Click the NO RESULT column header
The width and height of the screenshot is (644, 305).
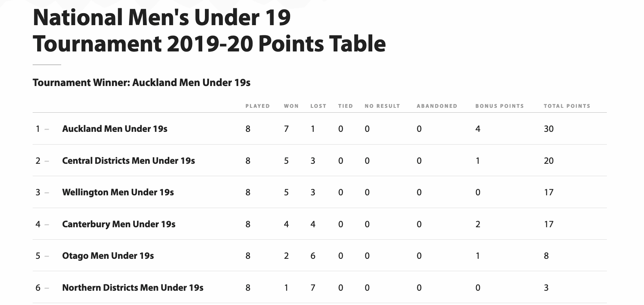(x=382, y=106)
